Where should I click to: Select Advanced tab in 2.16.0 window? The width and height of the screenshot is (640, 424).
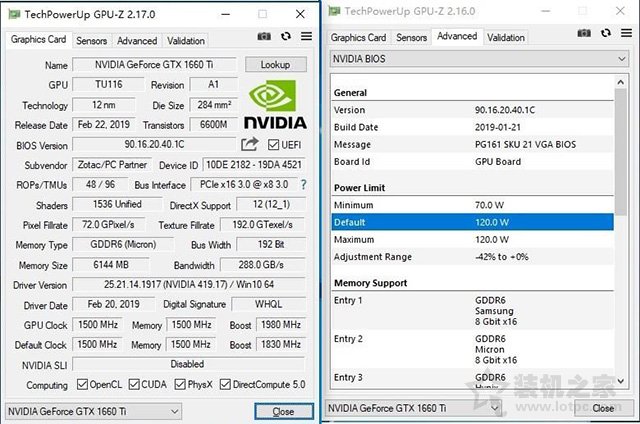[457, 36]
